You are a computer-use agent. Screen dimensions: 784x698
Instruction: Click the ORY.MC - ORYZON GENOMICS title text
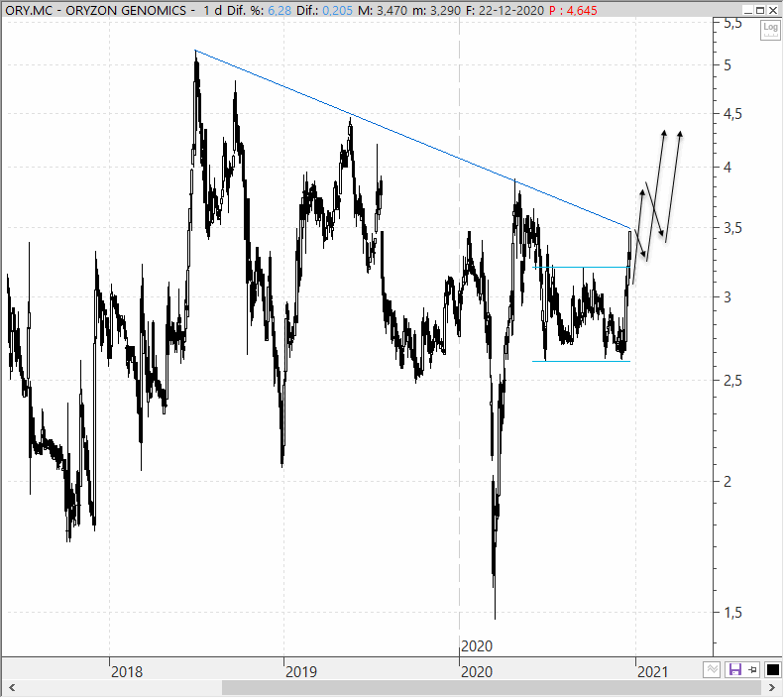95,10
